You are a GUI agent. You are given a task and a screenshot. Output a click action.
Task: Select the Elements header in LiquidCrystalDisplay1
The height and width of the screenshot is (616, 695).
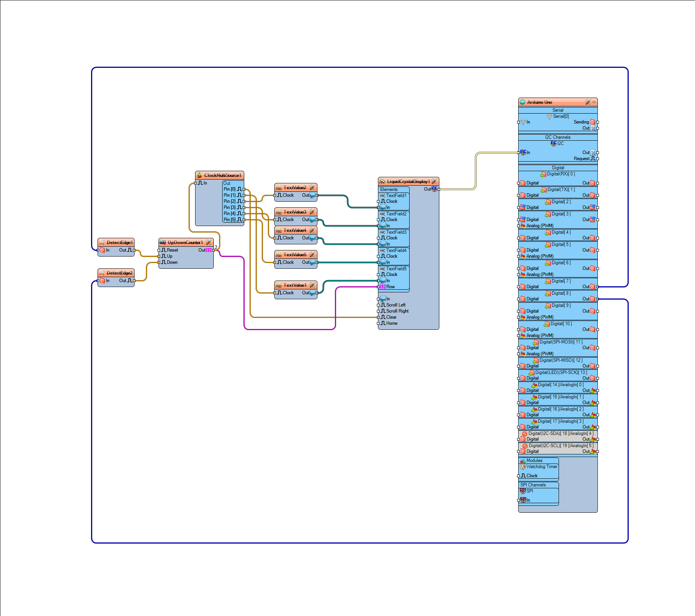389,189
